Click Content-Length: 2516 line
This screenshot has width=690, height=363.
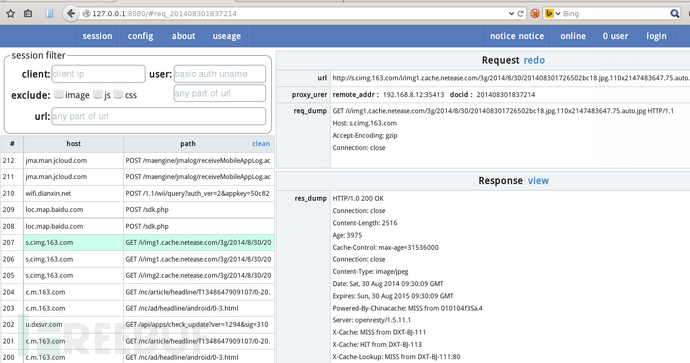[x=365, y=223]
